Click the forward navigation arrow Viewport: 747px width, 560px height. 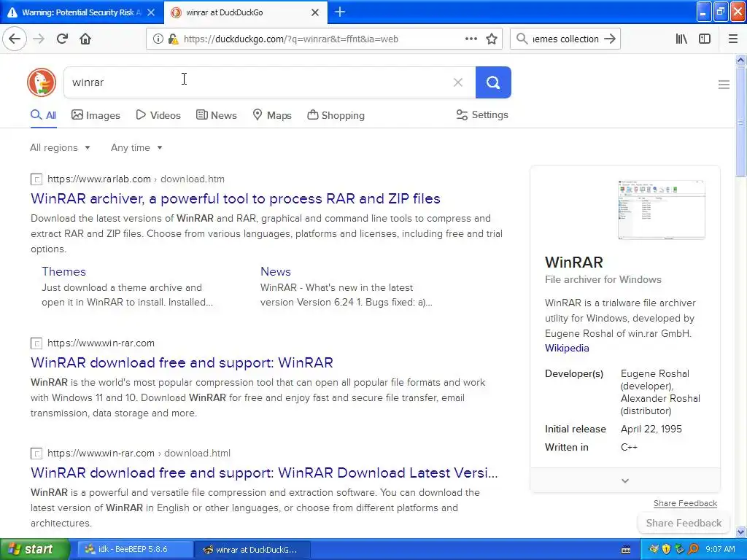coord(39,39)
